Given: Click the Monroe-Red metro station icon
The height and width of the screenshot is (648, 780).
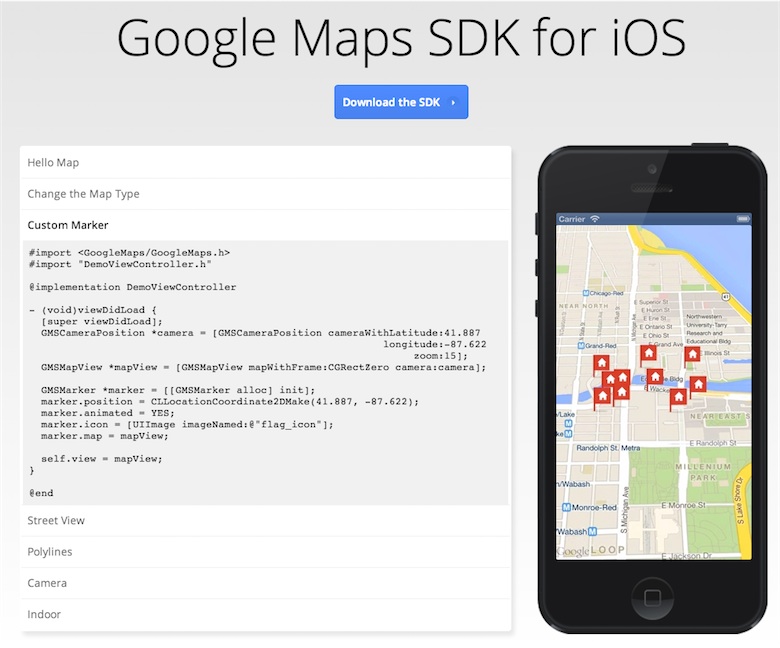Looking at the screenshot, I should (x=566, y=508).
